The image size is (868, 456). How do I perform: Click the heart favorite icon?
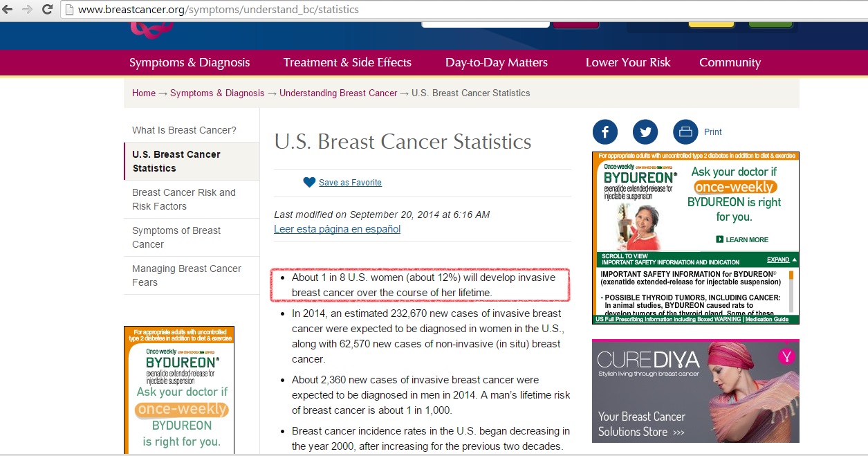click(x=309, y=183)
